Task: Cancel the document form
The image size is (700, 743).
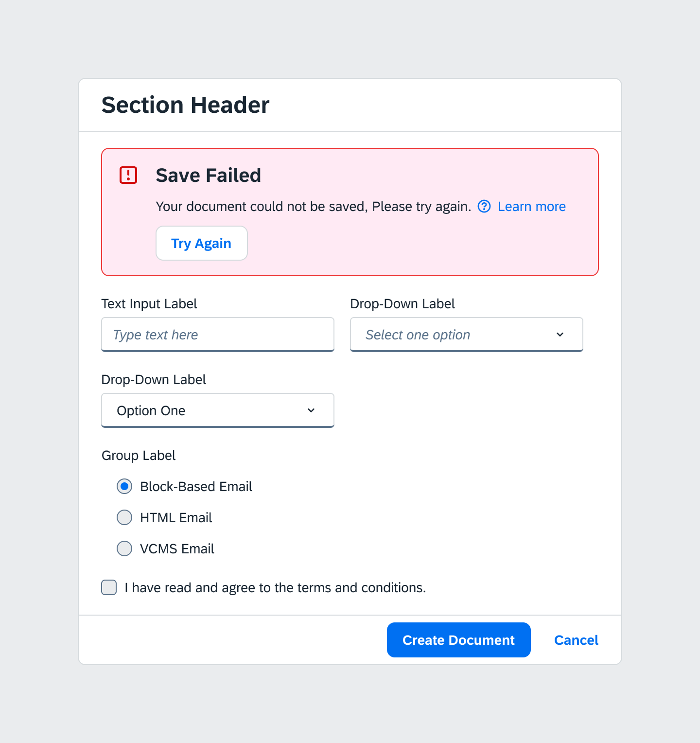Action: click(576, 640)
